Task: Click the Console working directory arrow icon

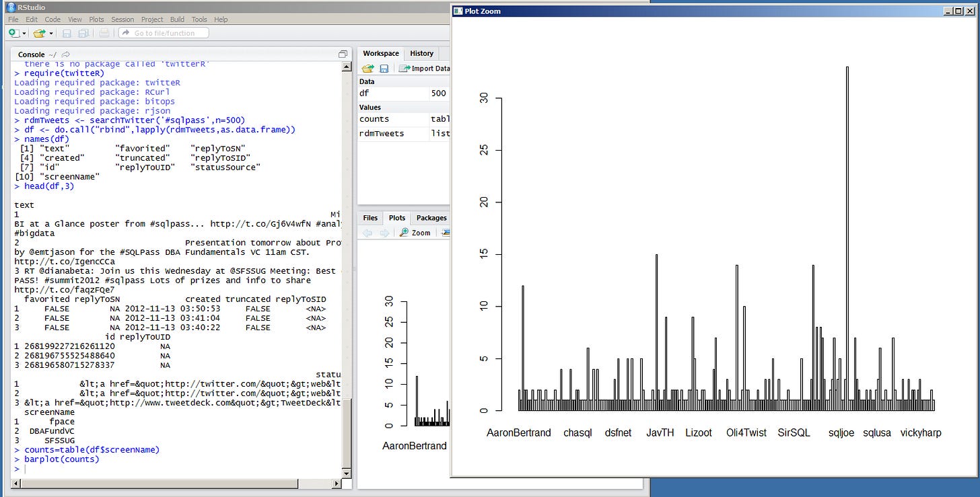Action: click(x=65, y=54)
